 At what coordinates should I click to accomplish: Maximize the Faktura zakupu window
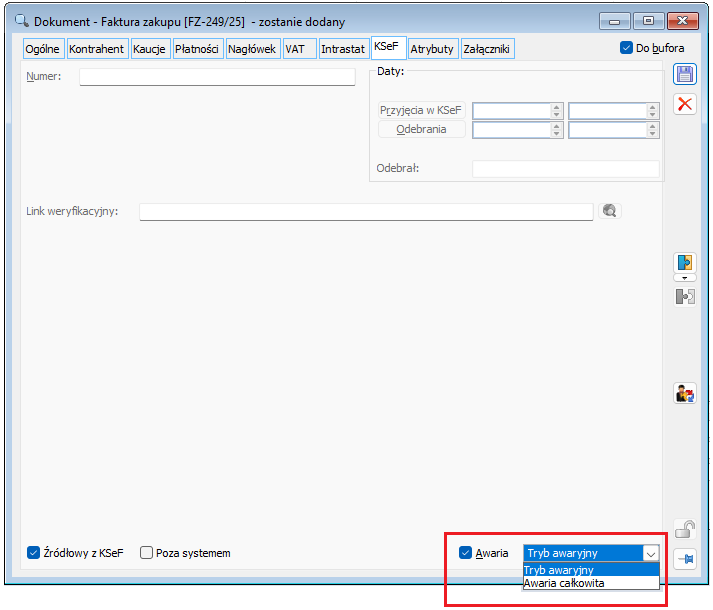click(x=648, y=21)
